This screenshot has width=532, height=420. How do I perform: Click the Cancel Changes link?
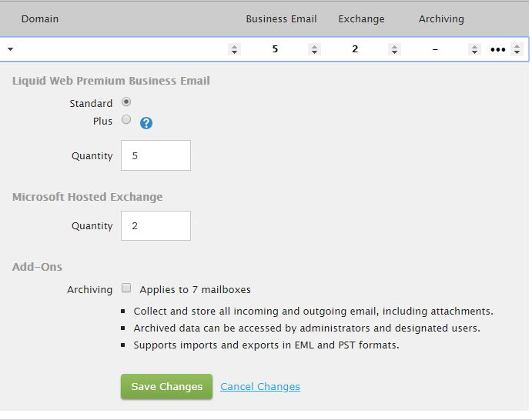point(260,386)
